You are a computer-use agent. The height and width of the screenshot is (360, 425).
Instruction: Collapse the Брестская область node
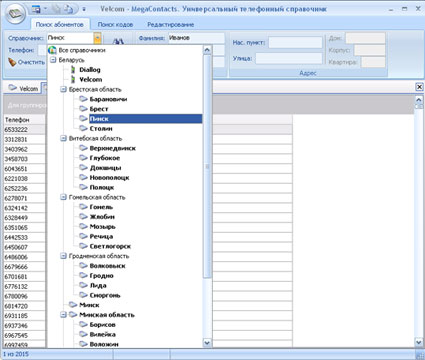pyautogui.click(x=63, y=89)
